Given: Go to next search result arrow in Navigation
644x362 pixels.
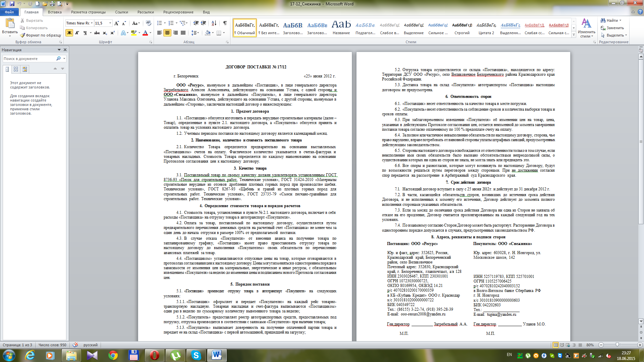Looking at the screenshot, I should [x=62, y=69].
